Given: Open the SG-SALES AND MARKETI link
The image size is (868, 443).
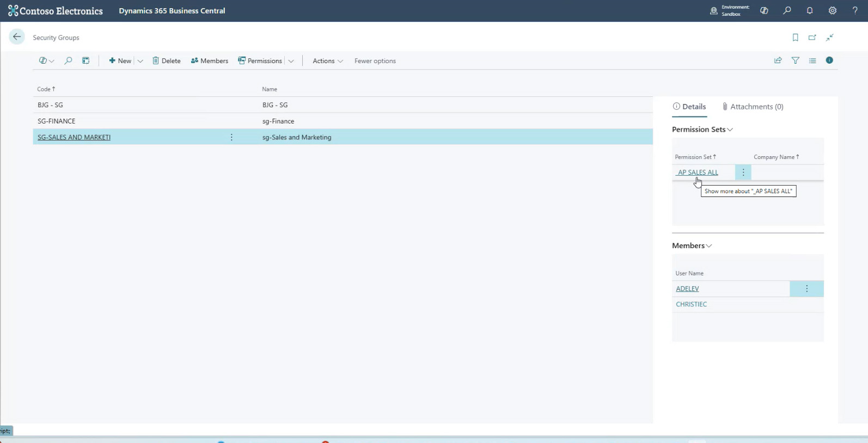Looking at the screenshot, I should coord(74,137).
